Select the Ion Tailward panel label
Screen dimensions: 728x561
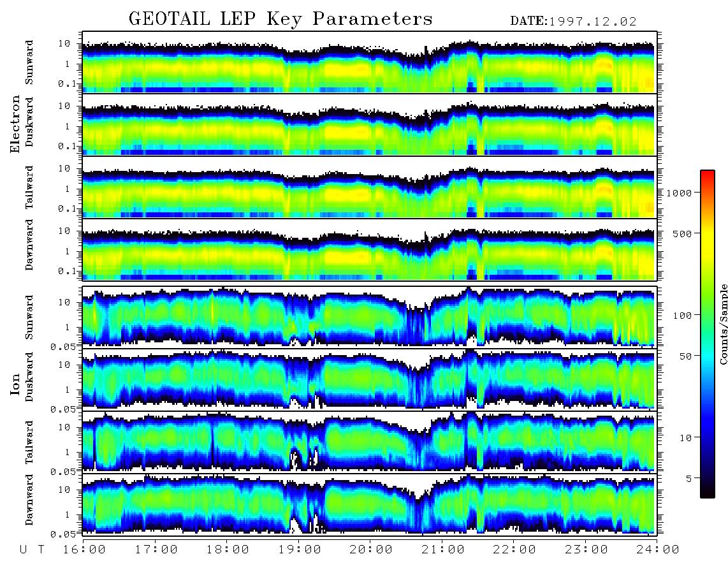[x=29, y=442]
